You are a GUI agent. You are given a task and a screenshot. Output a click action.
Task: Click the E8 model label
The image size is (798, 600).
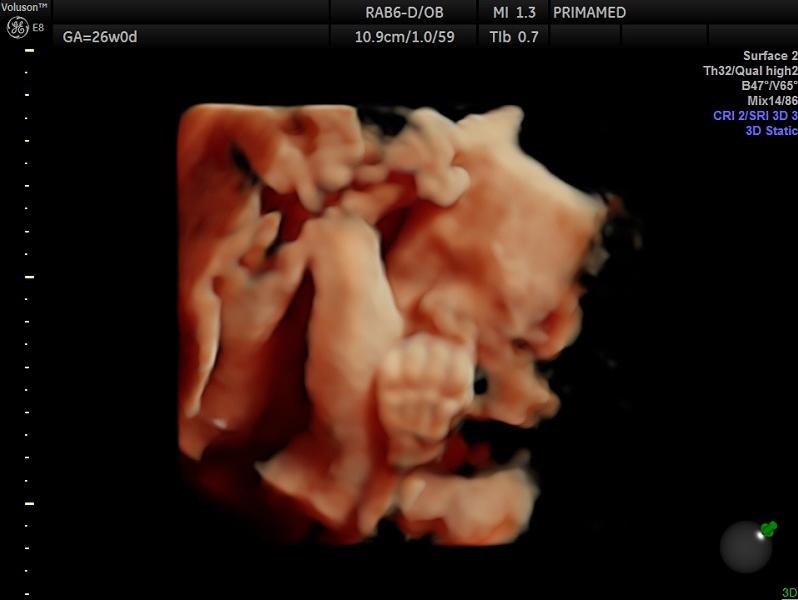[x=38, y=27]
